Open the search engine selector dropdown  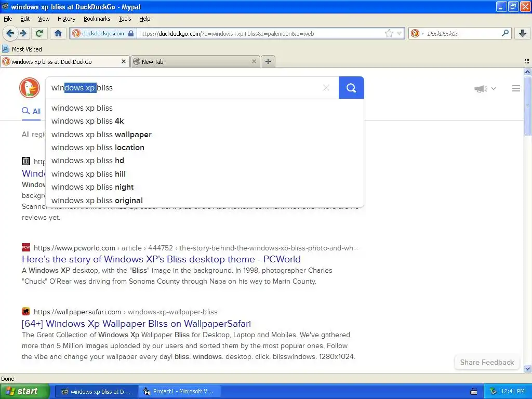tap(418, 33)
